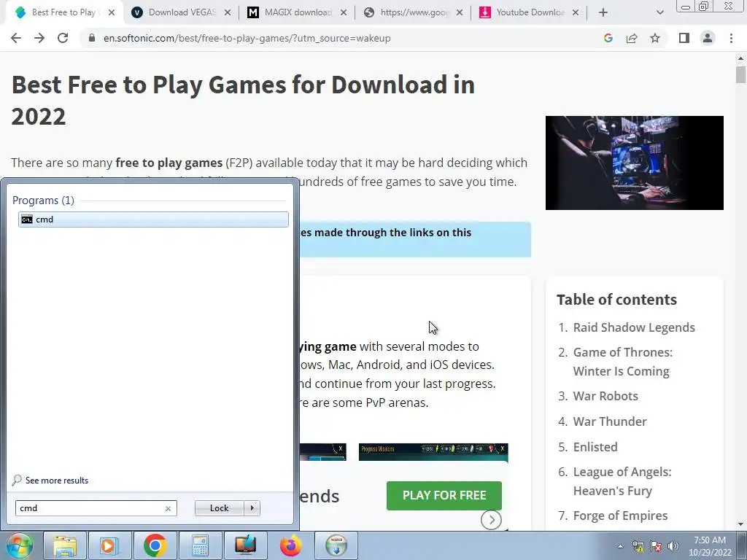
Task: Close the Youtube Download tab
Action: (575, 13)
